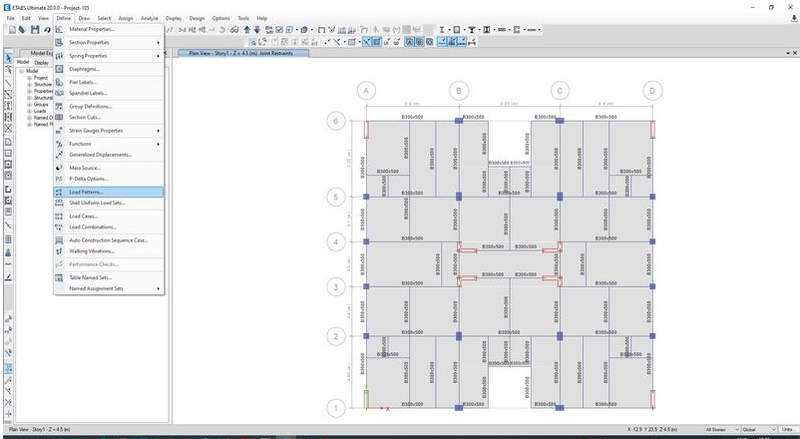Click the Undo toolbar icon
Viewport: 800px width, 439px height.
click(x=47, y=30)
